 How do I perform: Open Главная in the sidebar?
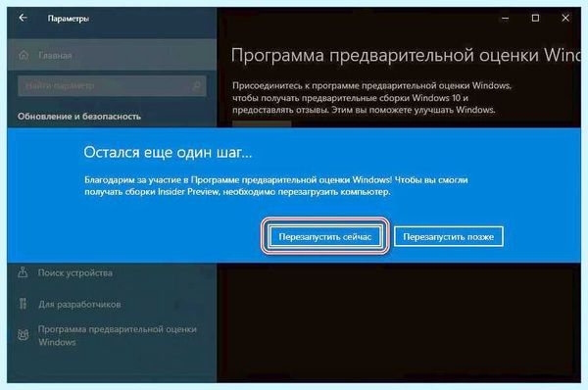(x=112, y=55)
